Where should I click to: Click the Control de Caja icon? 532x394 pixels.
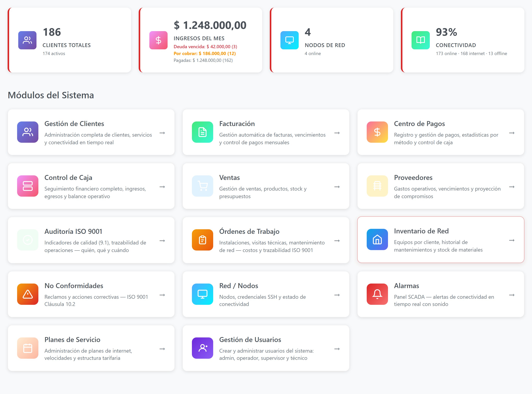[28, 186]
